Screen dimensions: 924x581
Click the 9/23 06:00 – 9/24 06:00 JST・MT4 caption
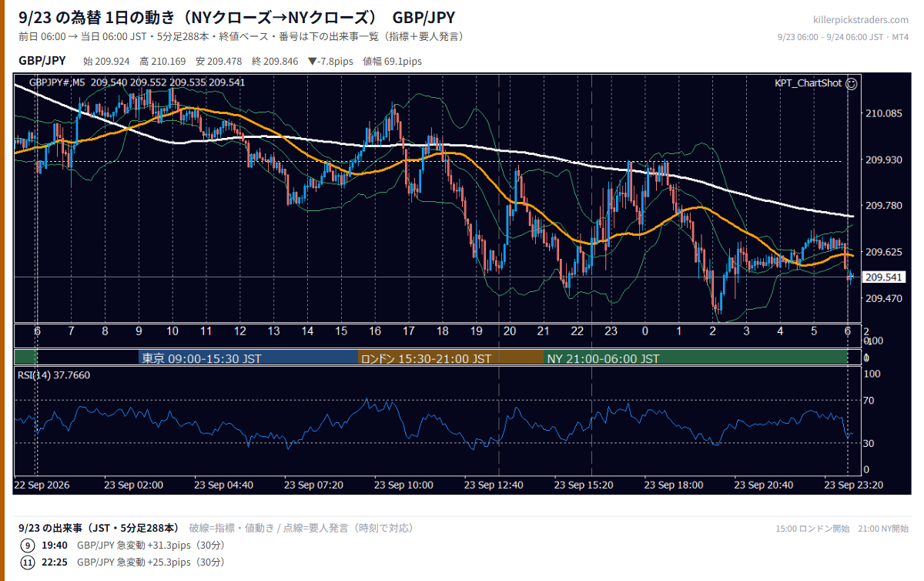[x=843, y=37]
